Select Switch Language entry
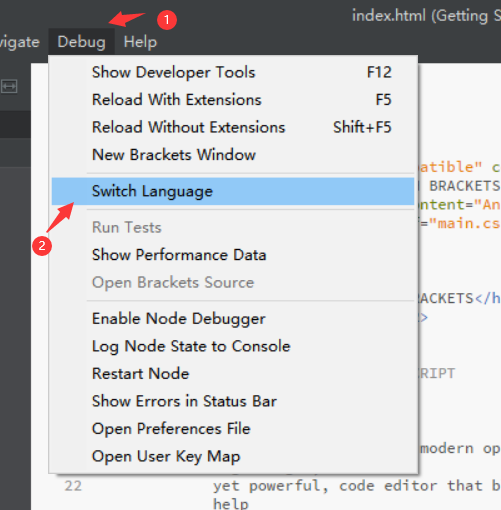 [x=233, y=191]
